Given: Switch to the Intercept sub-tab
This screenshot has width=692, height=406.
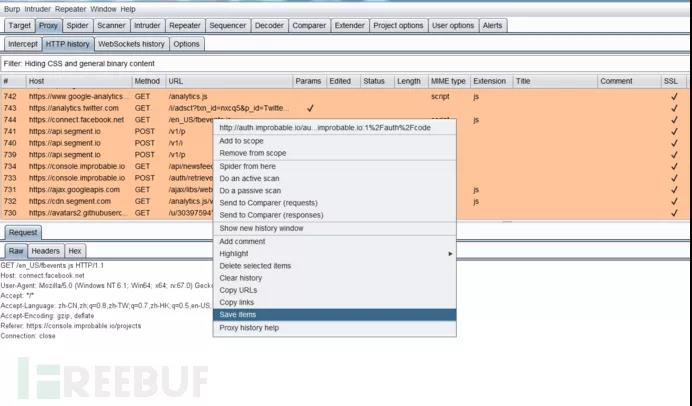Looking at the screenshot, I should point(23,44).
